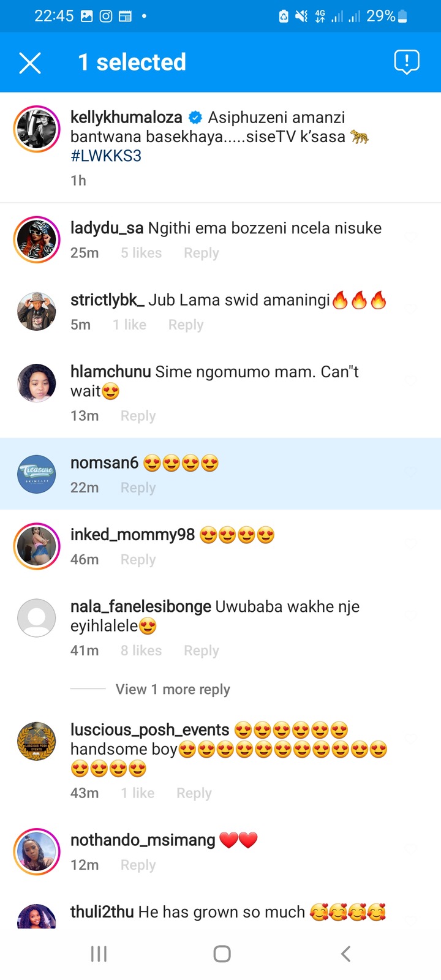441x980 pixels.
Task: Like hlamchunu's comment with heart icon
Action: [411, 381]
